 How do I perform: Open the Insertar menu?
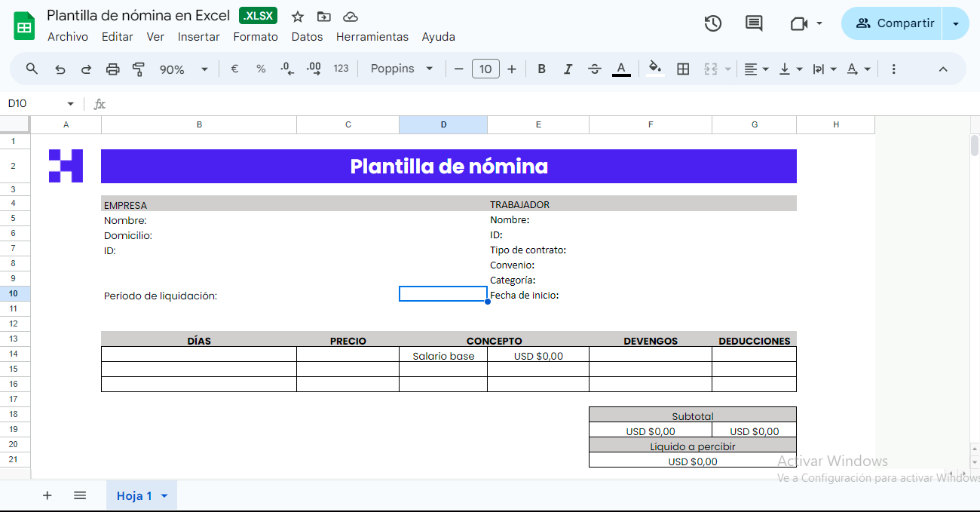(198, 36)
